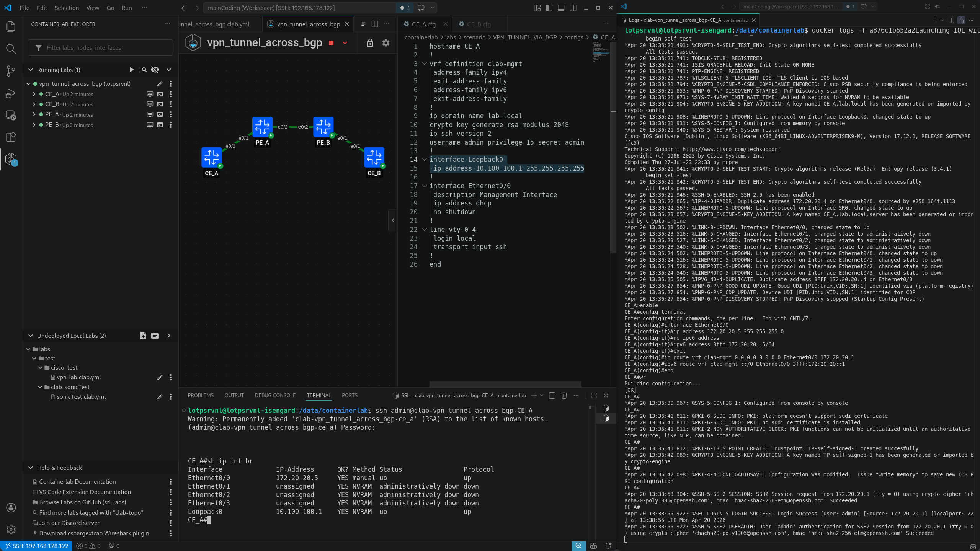
Task: Click the PE_A router node
Action: point(262,127)
